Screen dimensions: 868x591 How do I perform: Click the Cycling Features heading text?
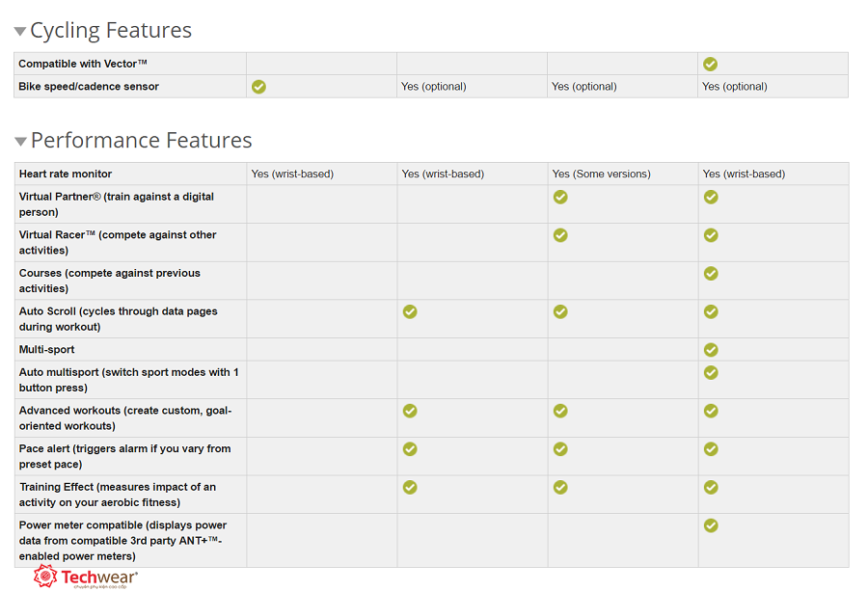[x=111, y=31]
